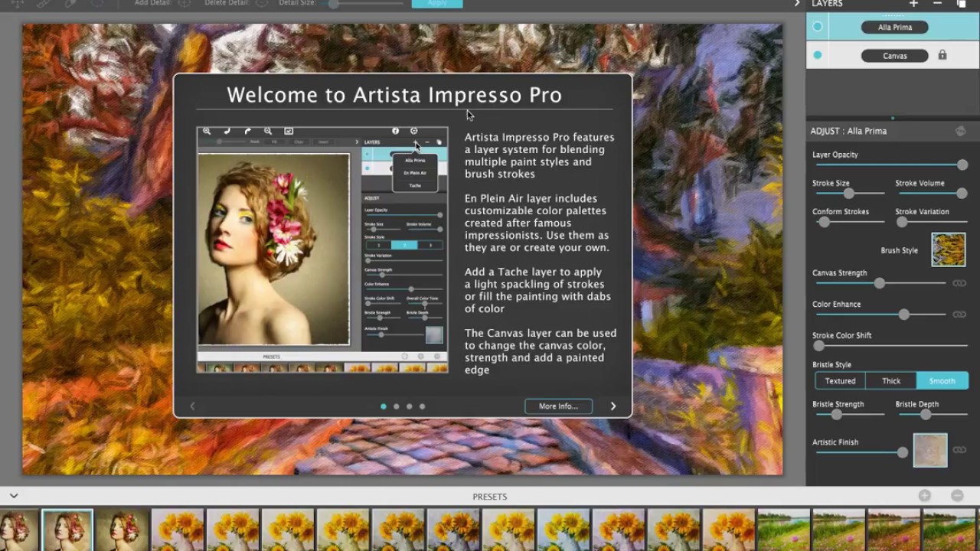Select Smooth bristle style
Viewport: 980px width, 551px height.
click(942, 381)
